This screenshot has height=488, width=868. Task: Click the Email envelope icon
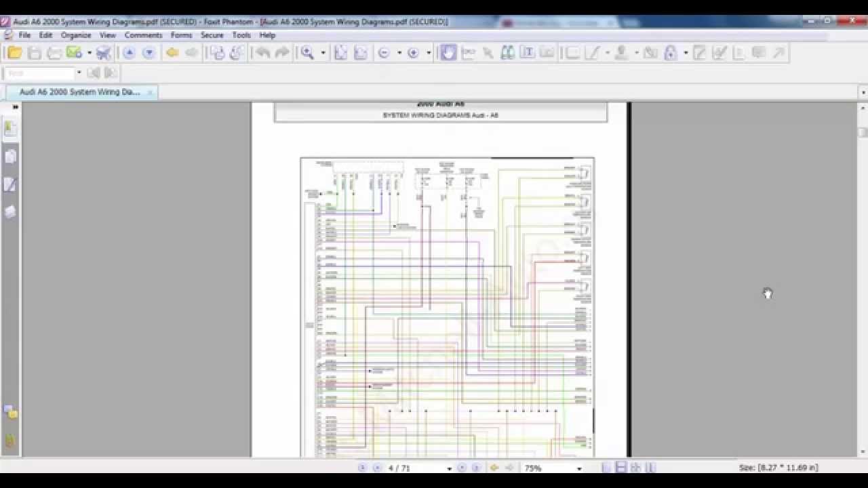click(74, 53)
